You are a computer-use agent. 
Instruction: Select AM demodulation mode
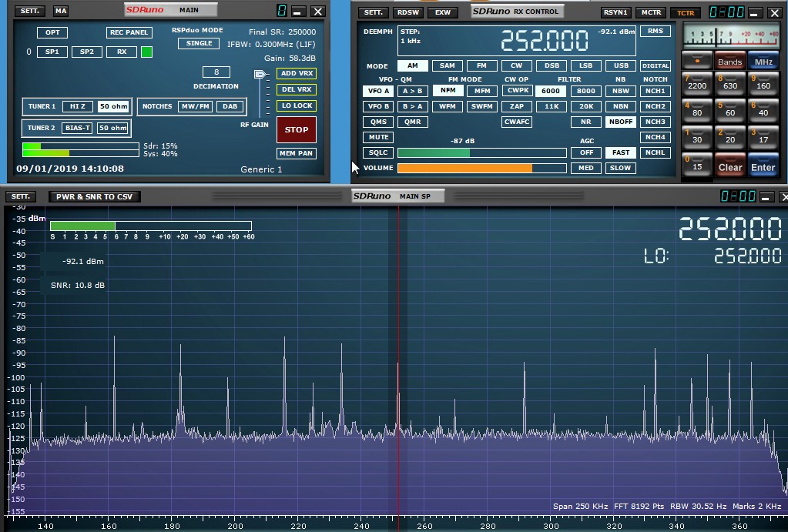pos(412,65)
